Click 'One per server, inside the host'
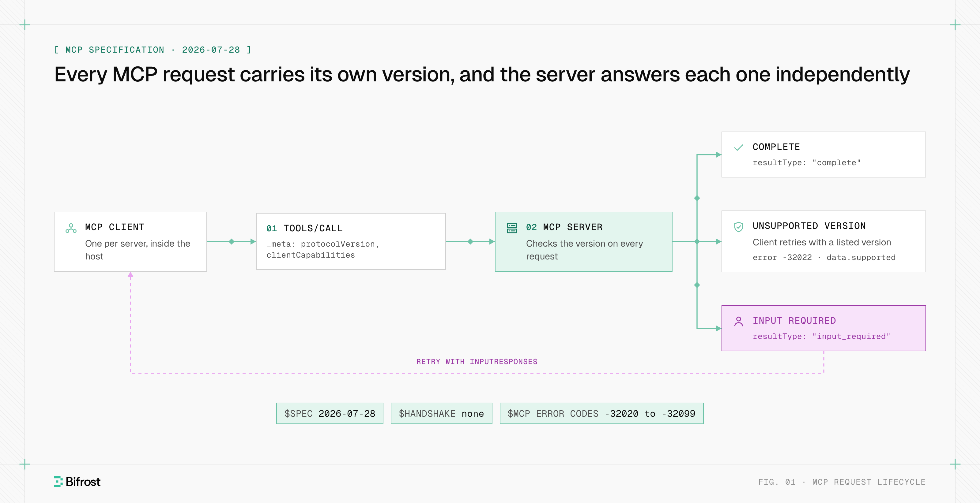Image resolution: width=980 pixels, height=503 pixels. [137, 250]
